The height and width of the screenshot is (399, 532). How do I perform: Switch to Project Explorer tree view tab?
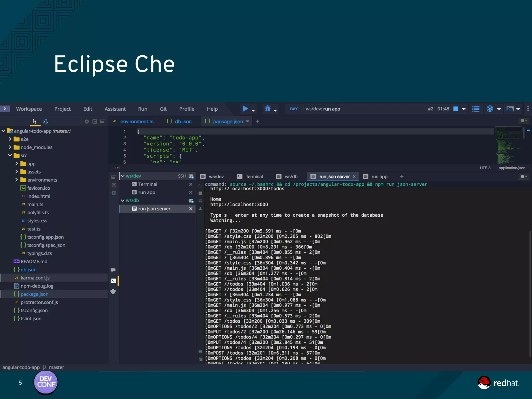coord(34,122)
